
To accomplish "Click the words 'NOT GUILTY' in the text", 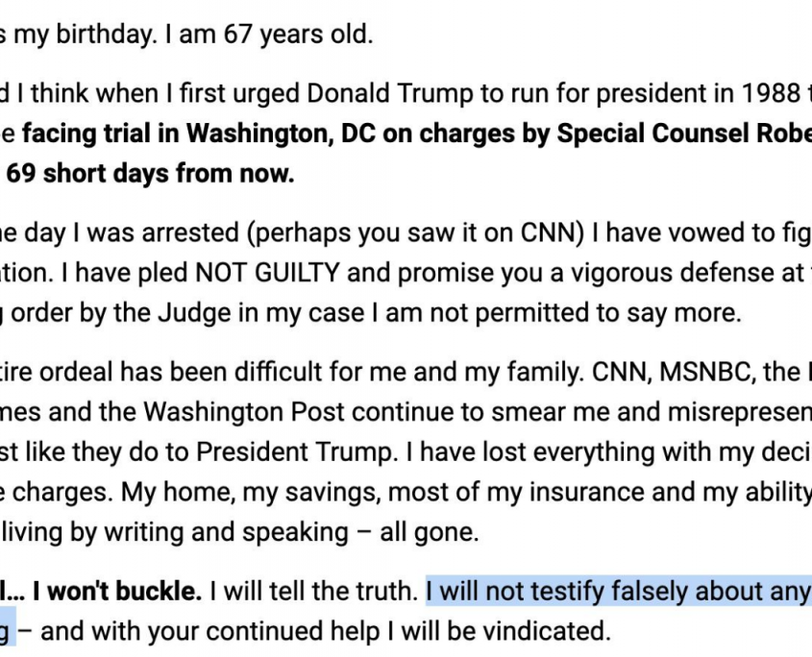I will (x=267, y=273).
